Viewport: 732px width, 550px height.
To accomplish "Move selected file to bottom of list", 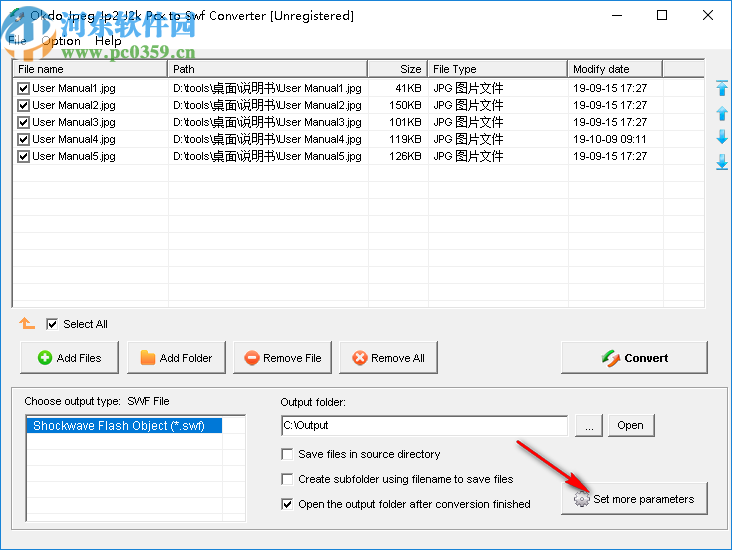I will (x=722, y=162).
